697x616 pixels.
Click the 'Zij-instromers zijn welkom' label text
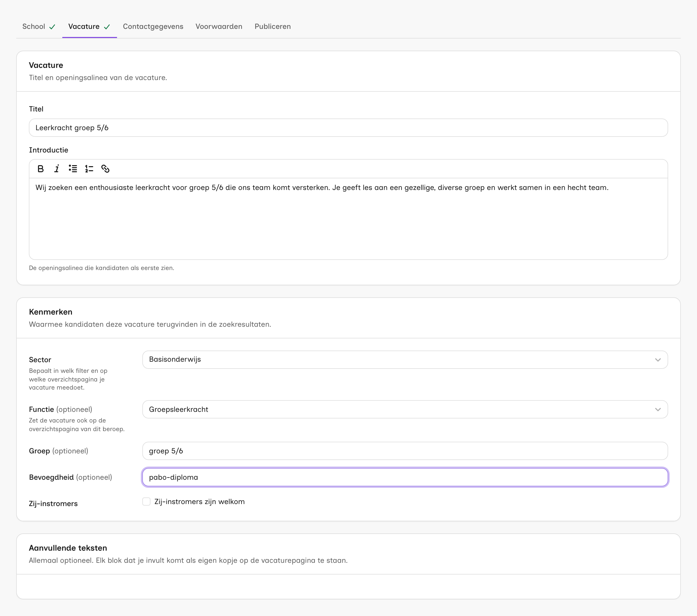coord(200,502)
